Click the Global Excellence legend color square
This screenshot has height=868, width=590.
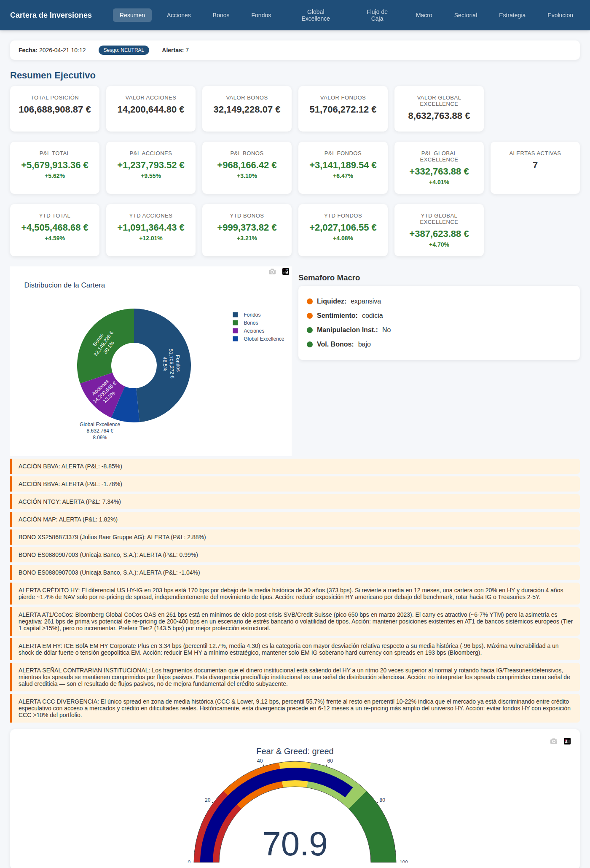tap(236, 339)
